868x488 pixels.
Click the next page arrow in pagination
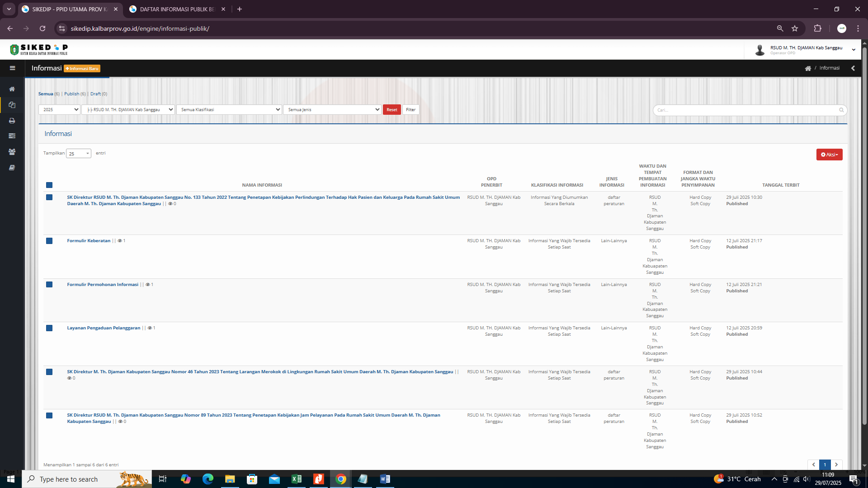[836, 465]
